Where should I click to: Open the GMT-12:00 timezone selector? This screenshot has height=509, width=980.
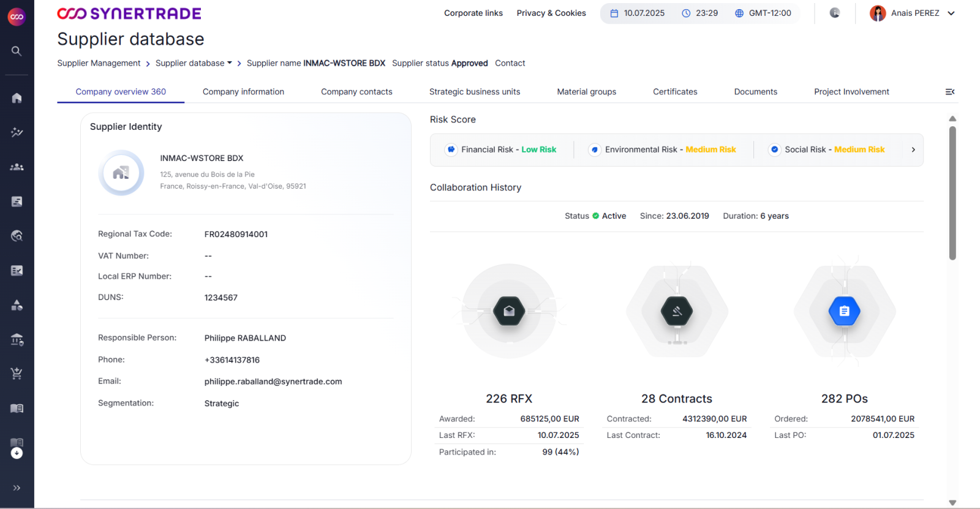pos(763,13)
